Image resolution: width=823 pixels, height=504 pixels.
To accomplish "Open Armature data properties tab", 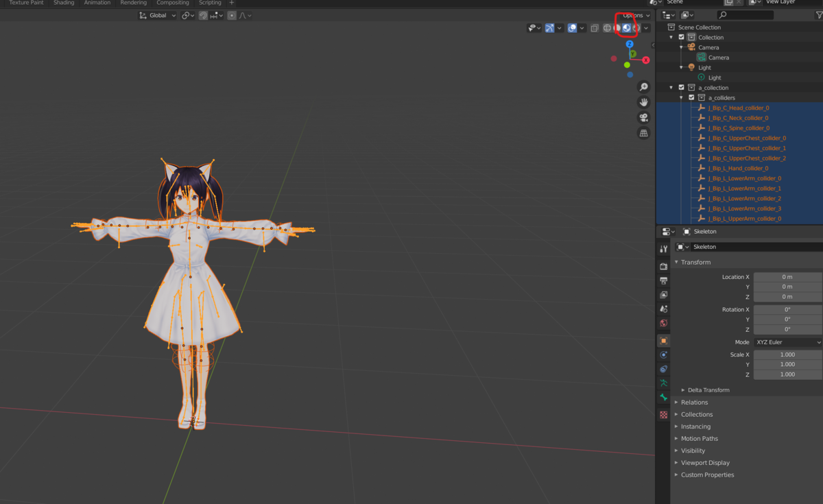I will [663, 383].
